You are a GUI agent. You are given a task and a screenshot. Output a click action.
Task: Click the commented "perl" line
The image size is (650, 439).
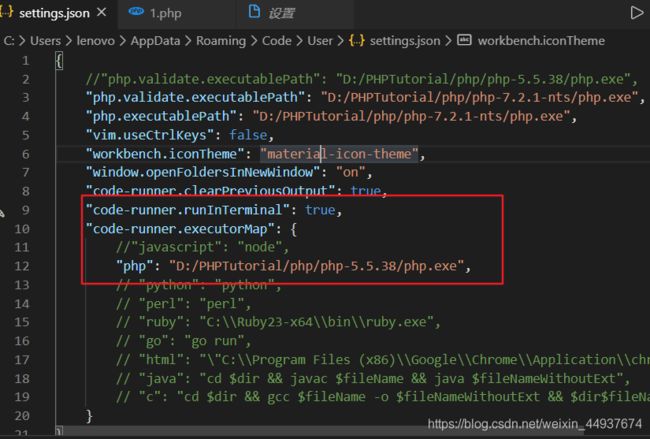click(183, 304)
